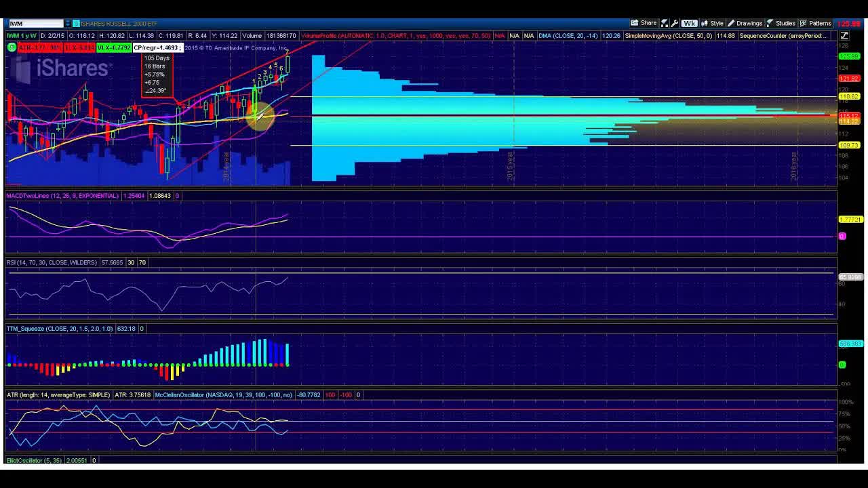Click the MACD signal value 1.08643

click(160, 196)
